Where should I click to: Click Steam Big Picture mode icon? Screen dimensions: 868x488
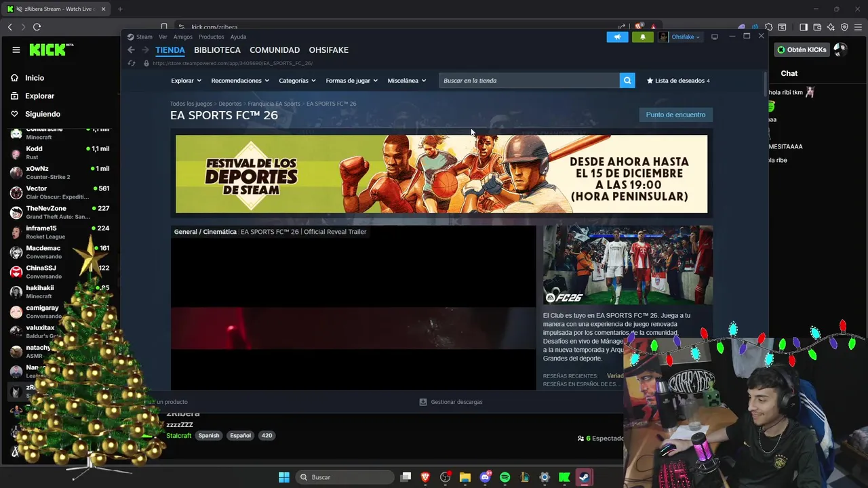pyautogui.click(x=714, y=37)
